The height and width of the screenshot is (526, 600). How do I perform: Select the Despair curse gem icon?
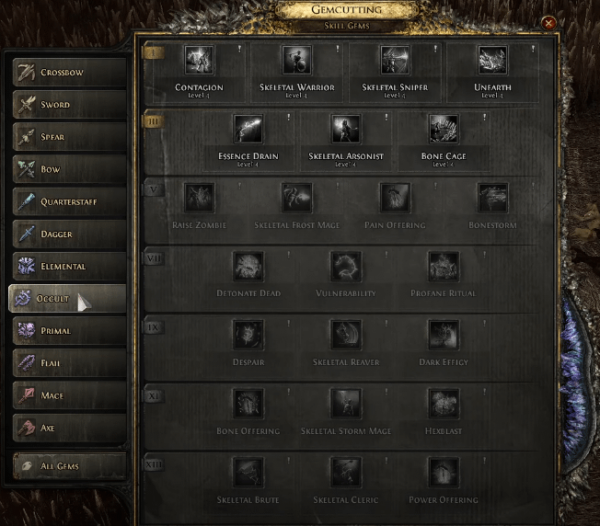click(x=248, y=335)
